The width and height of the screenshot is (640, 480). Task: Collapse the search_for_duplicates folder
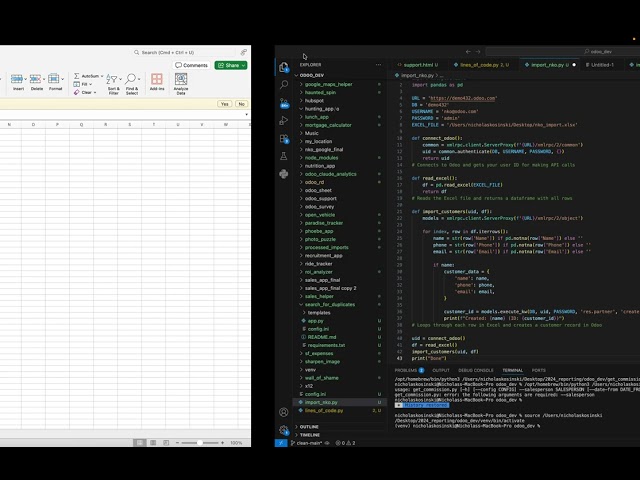(301, 304)
